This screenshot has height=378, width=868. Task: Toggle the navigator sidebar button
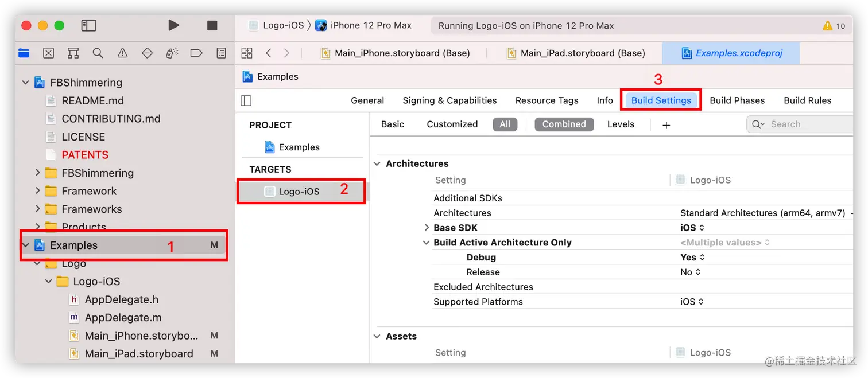click(x=88, y=25)
